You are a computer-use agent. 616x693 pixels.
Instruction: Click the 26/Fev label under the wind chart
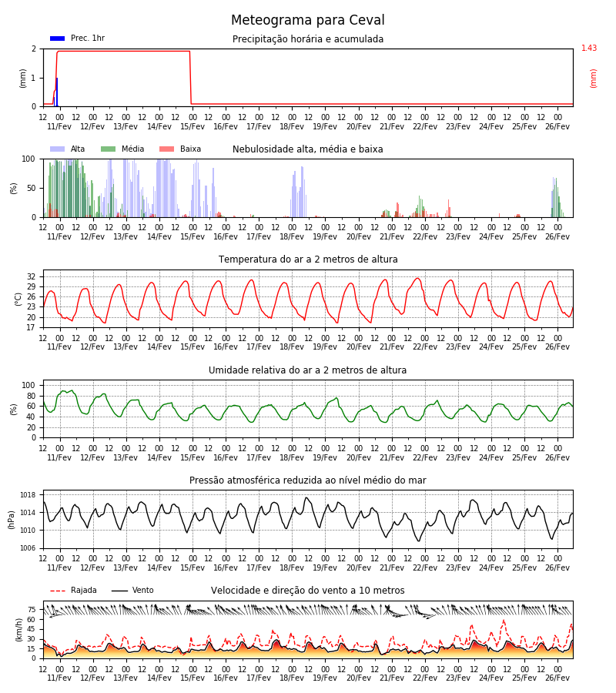557,678
